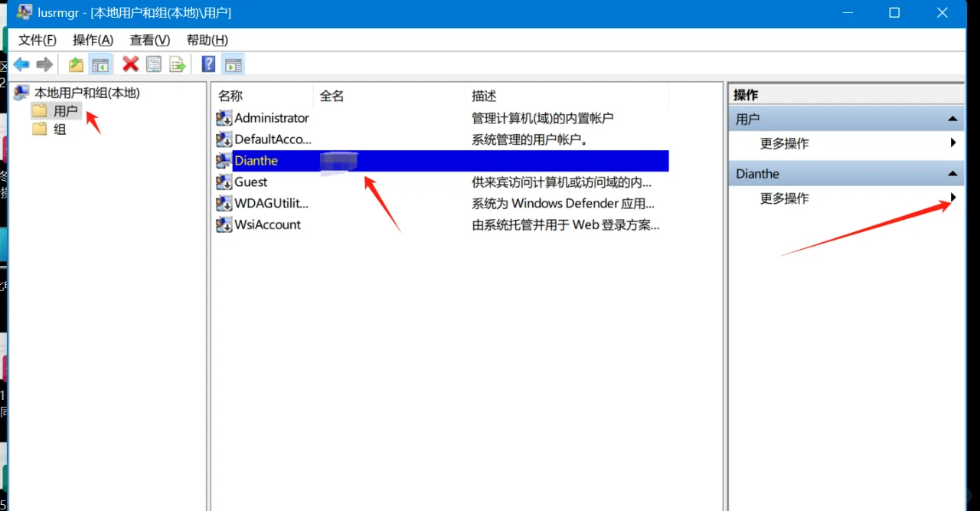The width and height of the screenshot is (980, 511).
Task: Open the 查看 menu
Action: coord(149,40)
